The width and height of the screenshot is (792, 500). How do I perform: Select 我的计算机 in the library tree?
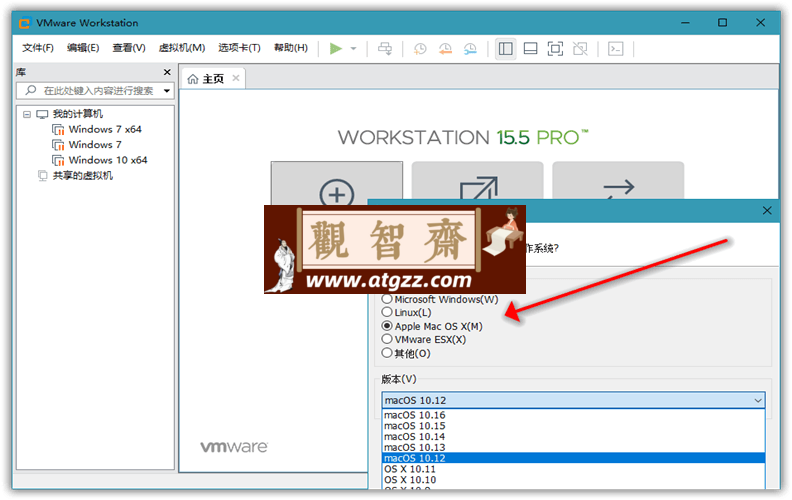pyautogui.click(x=78, y=114)
